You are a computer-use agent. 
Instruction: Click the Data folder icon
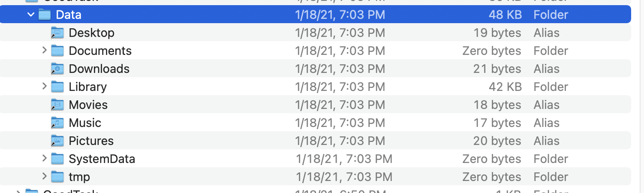point(45,15)
